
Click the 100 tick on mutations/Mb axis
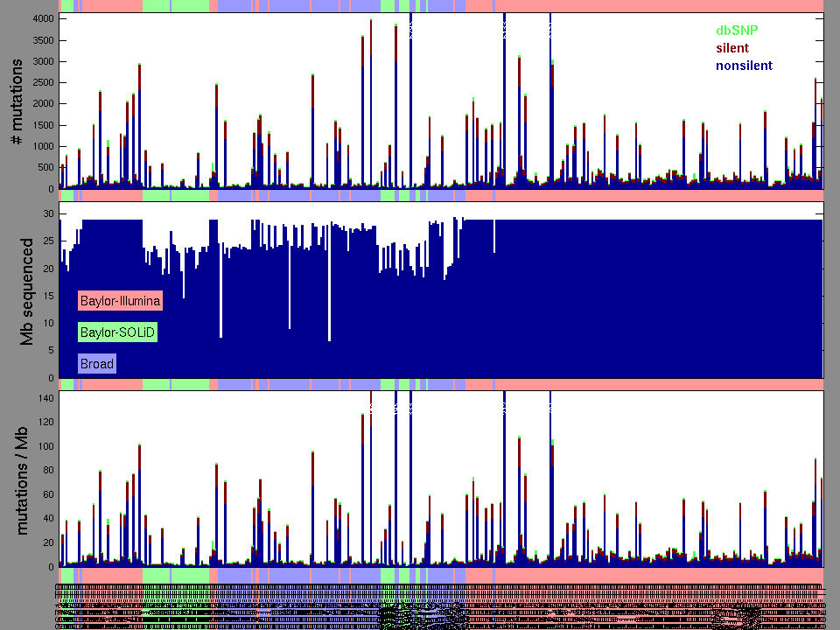click(x=44, y=446)
